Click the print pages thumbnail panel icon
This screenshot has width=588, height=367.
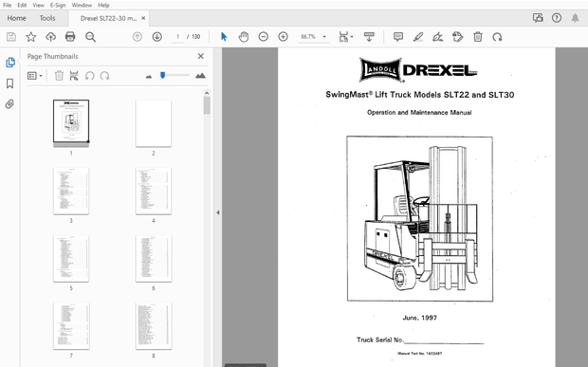[74, 76]
